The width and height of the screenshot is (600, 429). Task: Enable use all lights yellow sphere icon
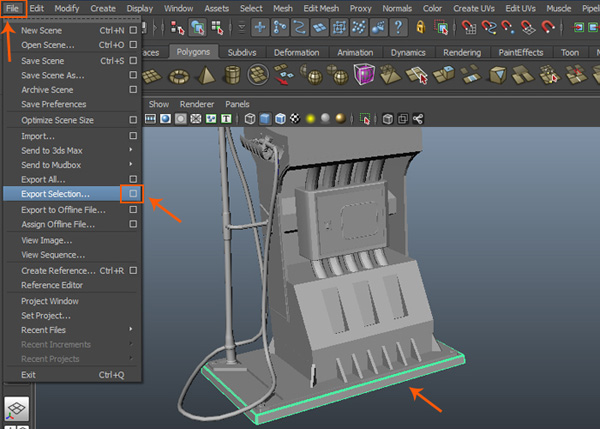point(311,119)
